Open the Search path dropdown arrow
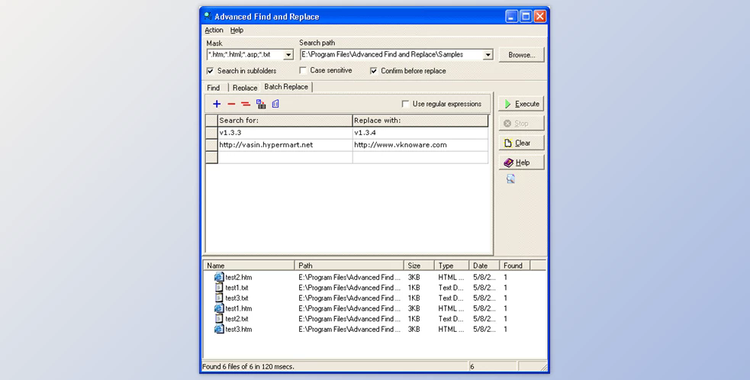Image resolution: width=750 pixels, height=380 pixels. 488,55
